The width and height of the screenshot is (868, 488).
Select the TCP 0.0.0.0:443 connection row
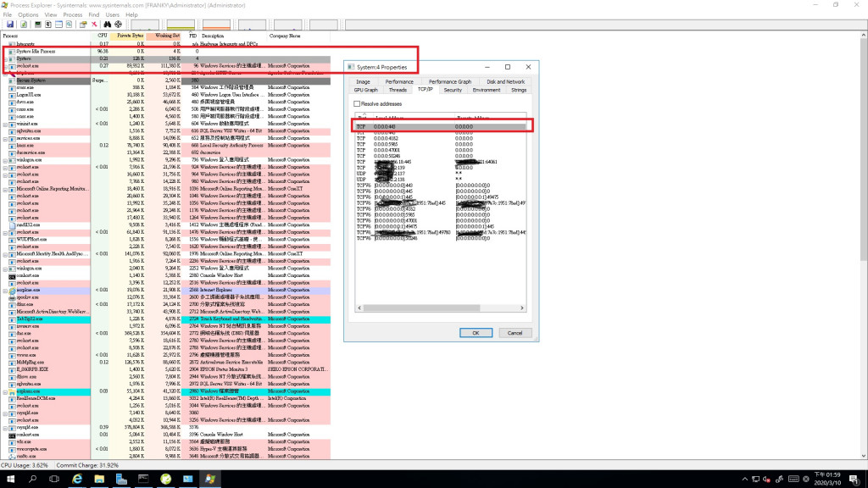click(441, 127)
